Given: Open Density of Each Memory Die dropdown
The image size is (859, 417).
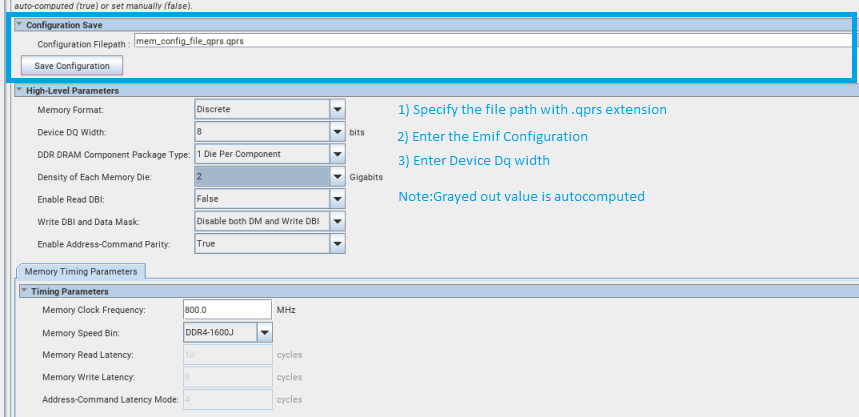Looking at the screenshot, I should (x=337, y=177).
